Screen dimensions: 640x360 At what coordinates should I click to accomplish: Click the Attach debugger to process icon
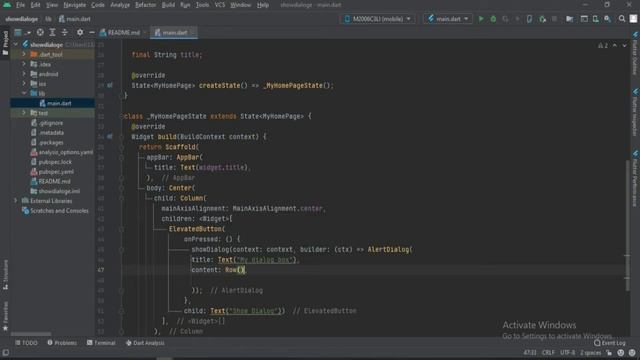542,19
